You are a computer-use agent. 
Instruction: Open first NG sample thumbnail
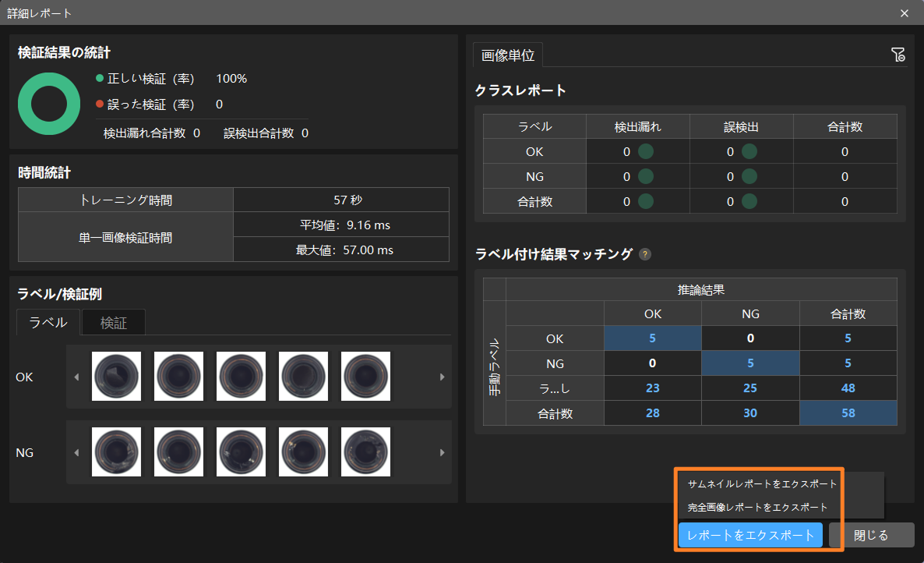pyautogui.click(x=117, y=451)
